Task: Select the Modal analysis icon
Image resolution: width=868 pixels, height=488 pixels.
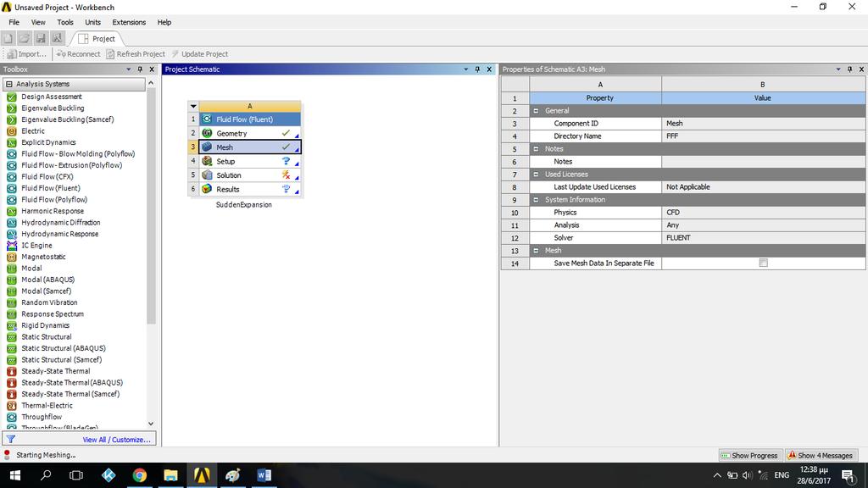Action: (12, 269)
